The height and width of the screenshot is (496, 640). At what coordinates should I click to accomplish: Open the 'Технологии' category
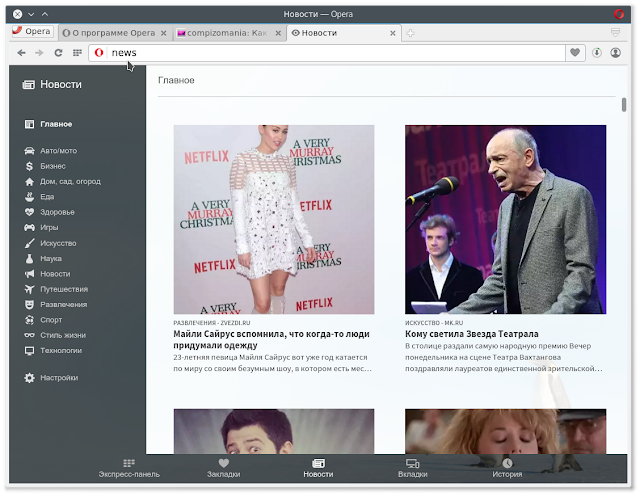pyautogui.click(x=53, y=351)
